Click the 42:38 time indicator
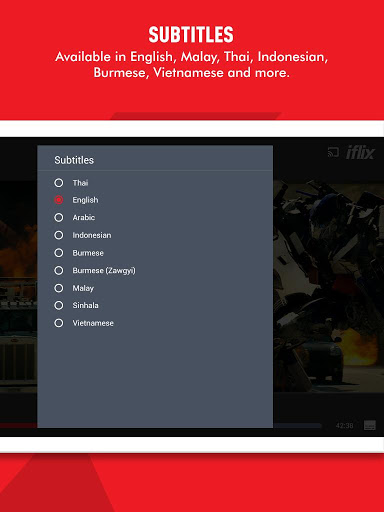The image size is (384, 512). point(344,426)
